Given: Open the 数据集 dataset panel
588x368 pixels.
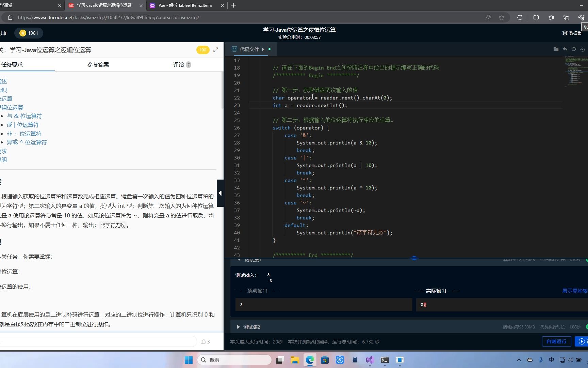Looking at the screenshot, I should pos(572,33).
